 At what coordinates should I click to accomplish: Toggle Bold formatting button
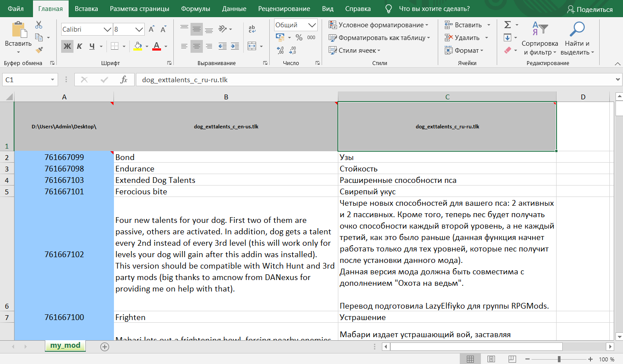(x=67, y=46)
